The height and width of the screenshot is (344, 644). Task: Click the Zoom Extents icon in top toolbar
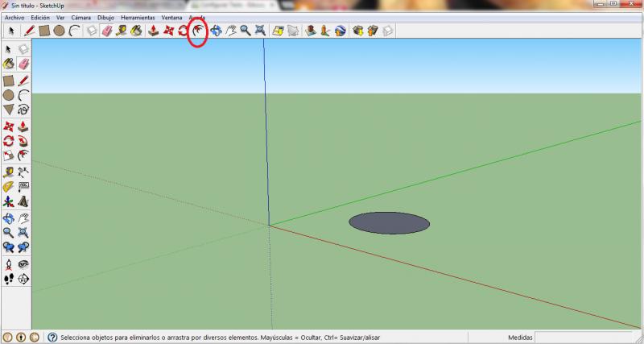point(260,31)
